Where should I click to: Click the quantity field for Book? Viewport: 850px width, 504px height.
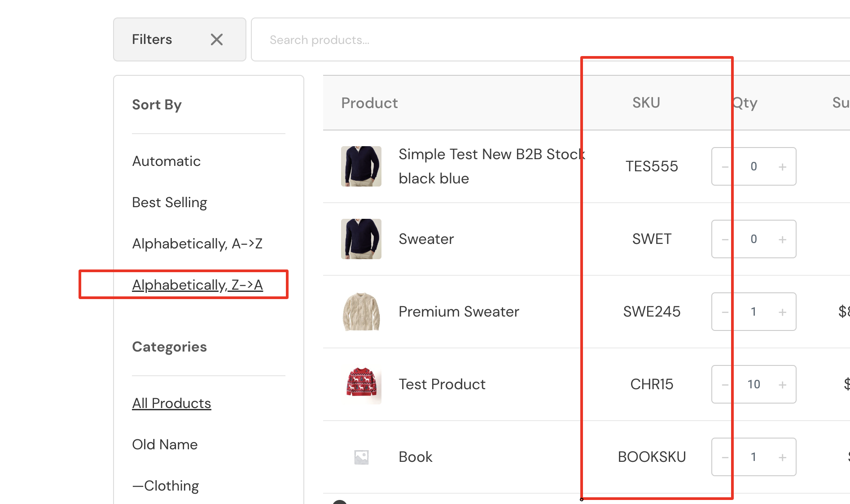tap(754, 457)
